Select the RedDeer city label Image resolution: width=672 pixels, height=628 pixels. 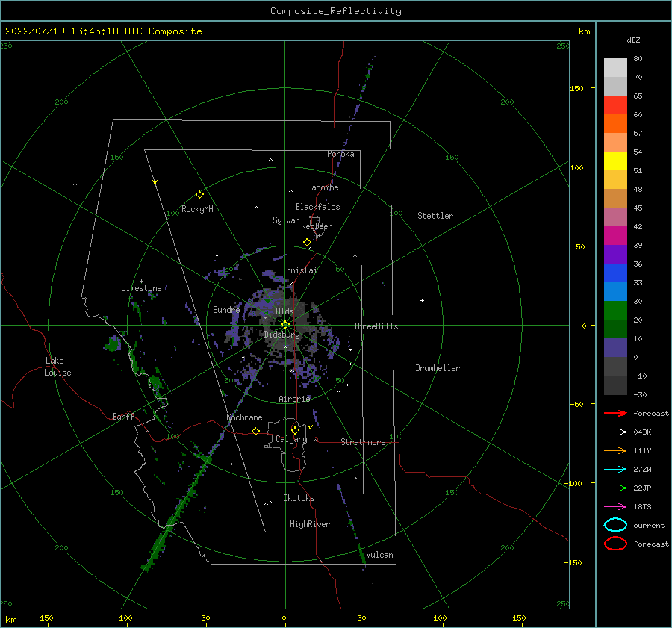tap(317, 226)
